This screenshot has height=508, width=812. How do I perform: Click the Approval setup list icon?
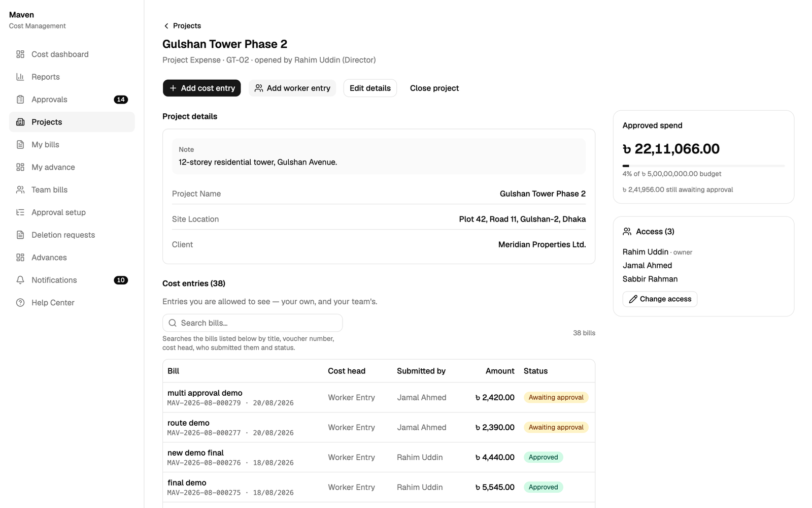pos(20,212)
